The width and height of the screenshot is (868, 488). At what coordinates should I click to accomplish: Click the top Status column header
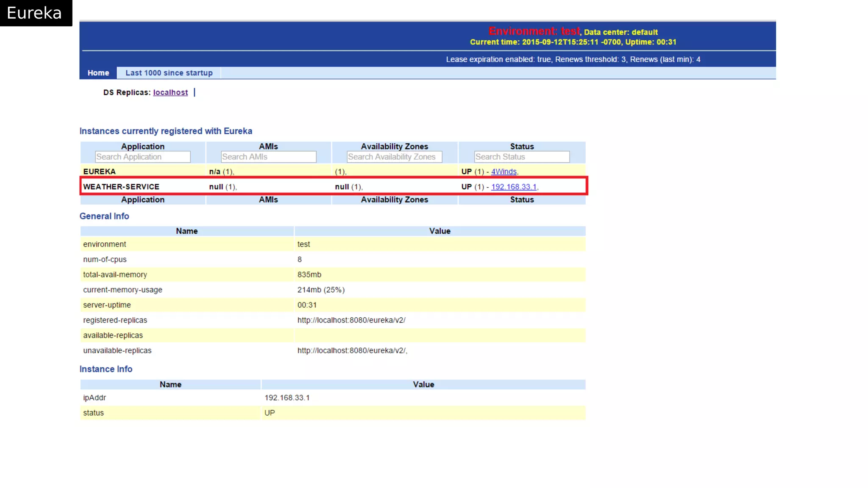click(x=521, y=146)
